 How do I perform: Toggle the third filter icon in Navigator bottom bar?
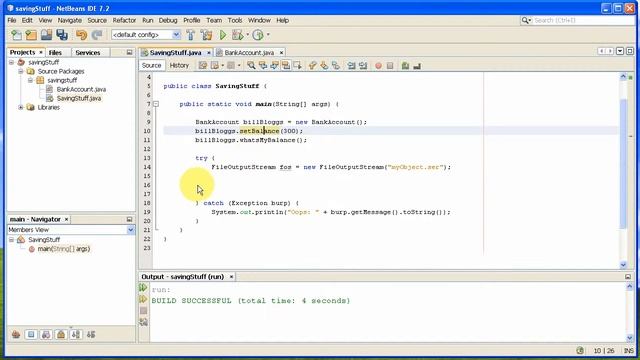pos(46,335)
